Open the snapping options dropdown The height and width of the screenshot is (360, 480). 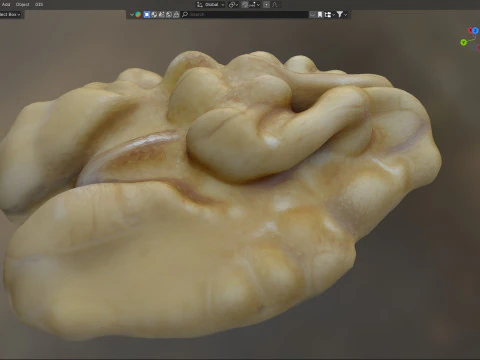[255, 5]
